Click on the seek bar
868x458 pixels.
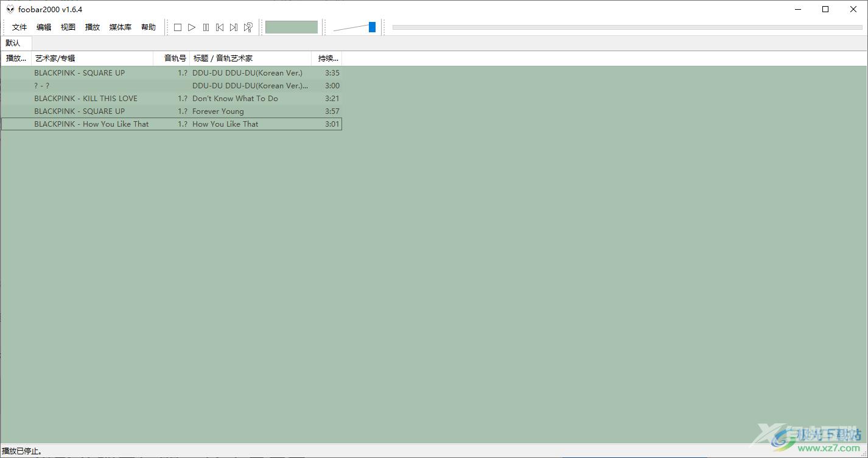click(x=628, y=27)
